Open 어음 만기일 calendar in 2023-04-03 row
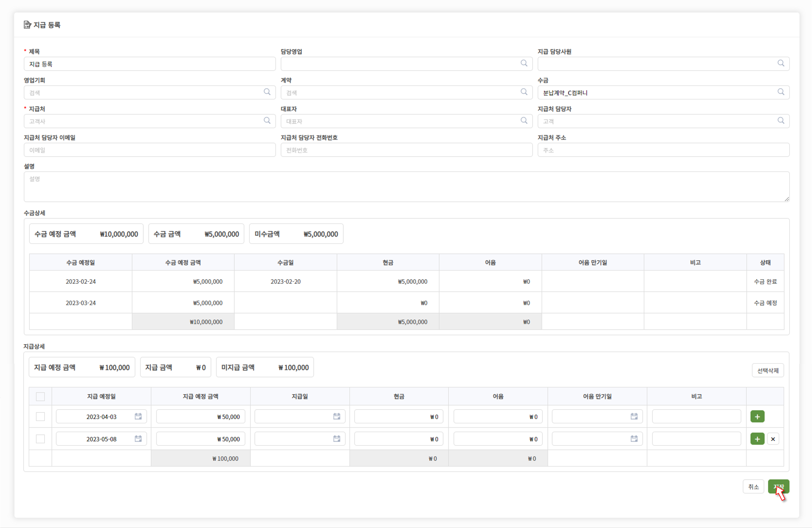The height and width of the screenshot is (528, 812). 634,416
